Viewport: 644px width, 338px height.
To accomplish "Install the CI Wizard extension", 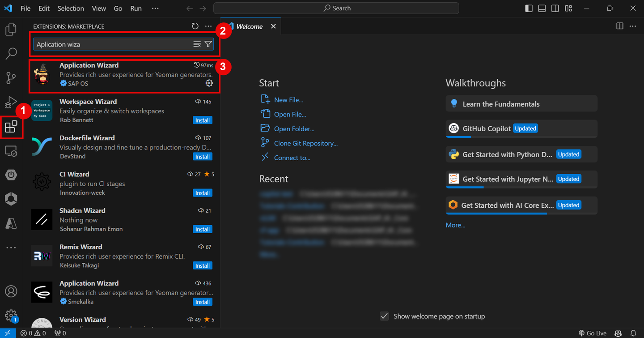I will (203, 193).
